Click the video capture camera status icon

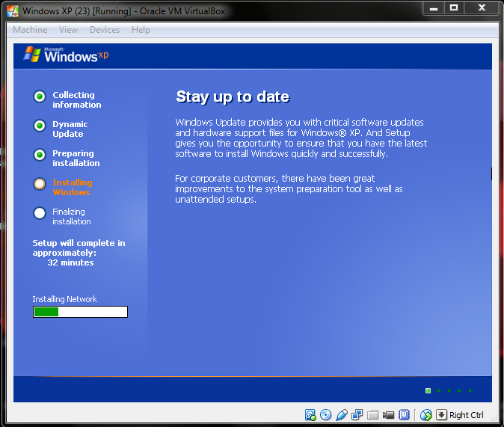click(x=388, y=415)
